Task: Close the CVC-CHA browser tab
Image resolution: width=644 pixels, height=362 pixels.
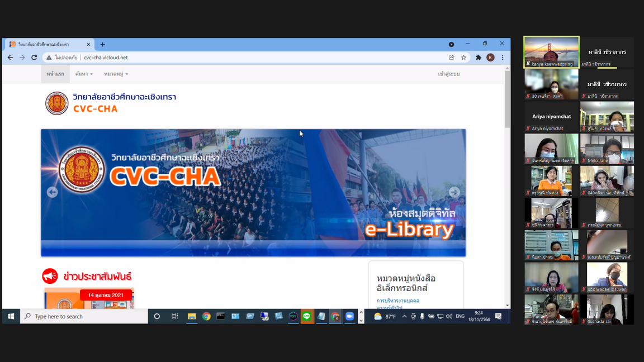Action: (88, 44)
